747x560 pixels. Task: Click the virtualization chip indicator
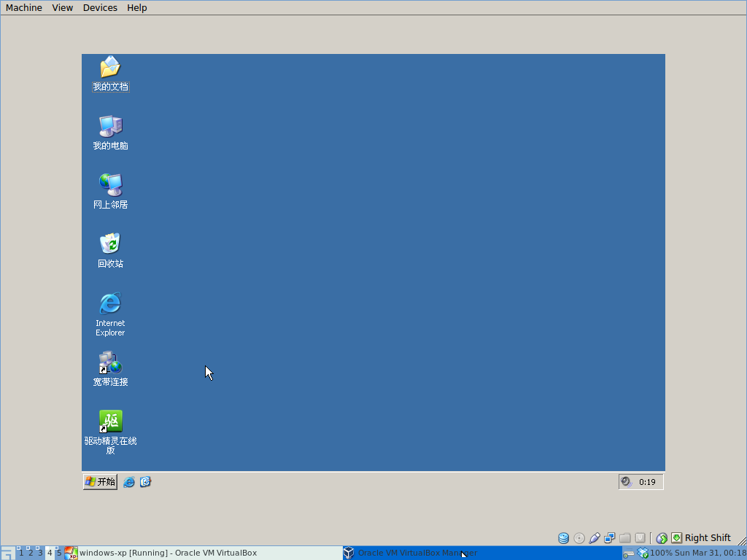640,538
